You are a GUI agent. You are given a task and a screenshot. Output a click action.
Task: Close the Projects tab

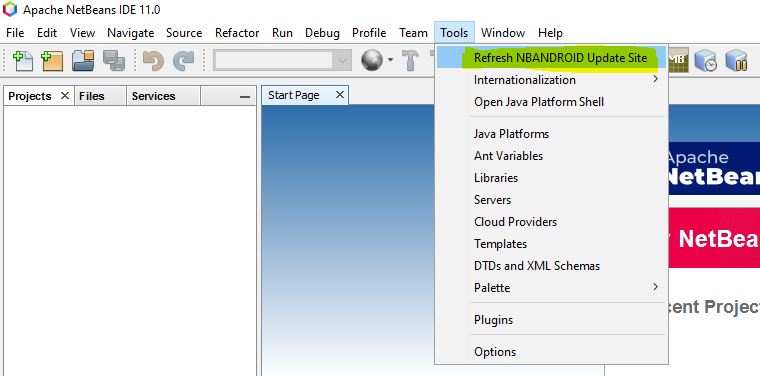tap(65, 95)
